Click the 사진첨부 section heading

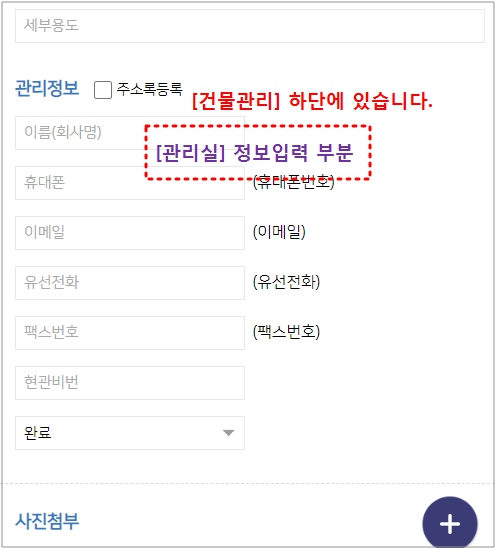coord(47,521)
